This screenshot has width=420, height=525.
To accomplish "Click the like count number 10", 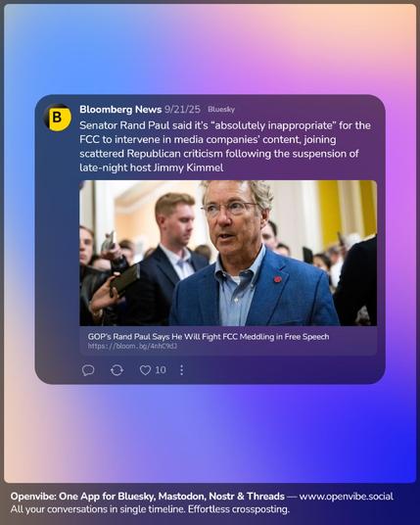I will (161, 370).
